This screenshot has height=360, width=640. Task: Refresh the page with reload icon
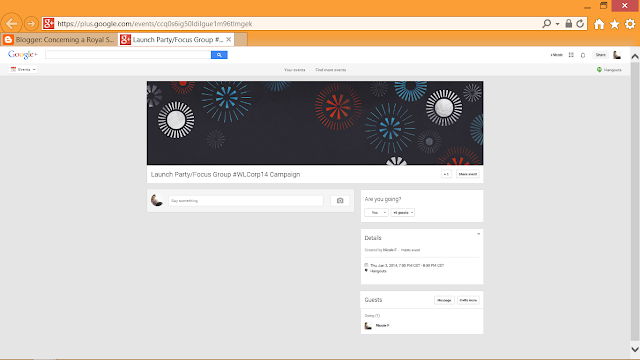(x=580, y=24)
